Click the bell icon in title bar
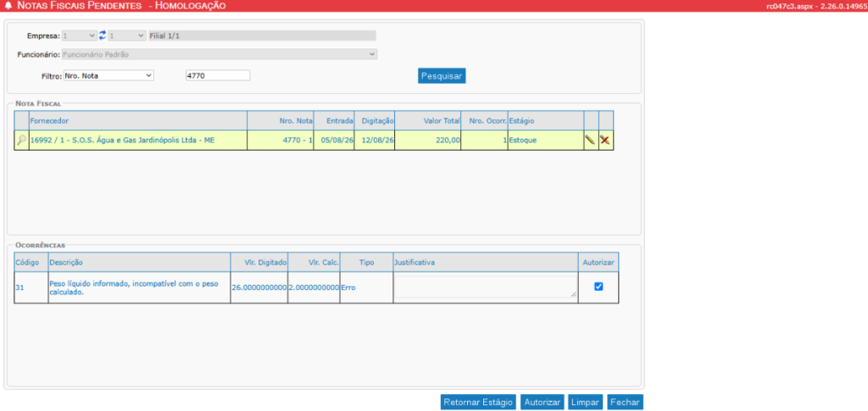868x411 pixels. point(8,6)
